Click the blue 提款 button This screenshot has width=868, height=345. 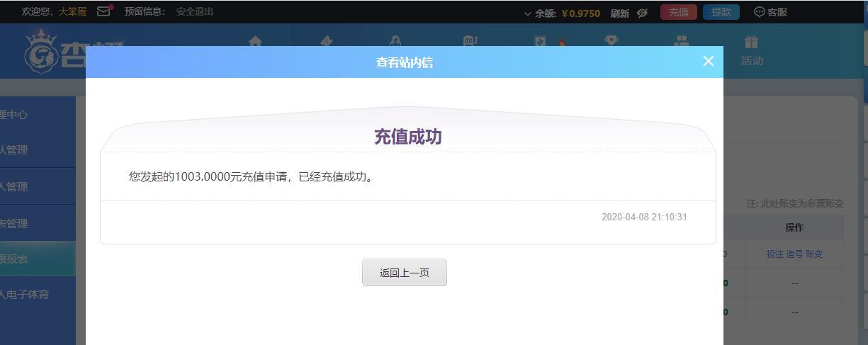click(721, 12)
